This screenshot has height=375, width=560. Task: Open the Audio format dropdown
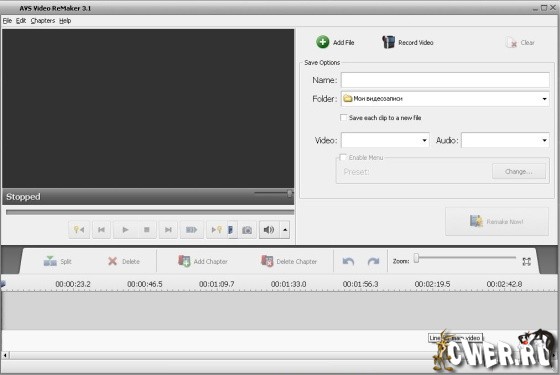(x=544, y=140)
